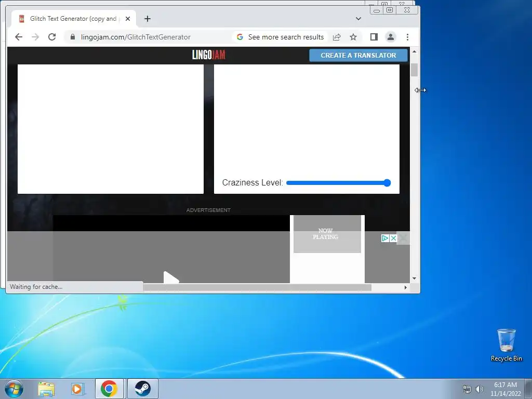Click into the left text input box

[x=111, y=129]
